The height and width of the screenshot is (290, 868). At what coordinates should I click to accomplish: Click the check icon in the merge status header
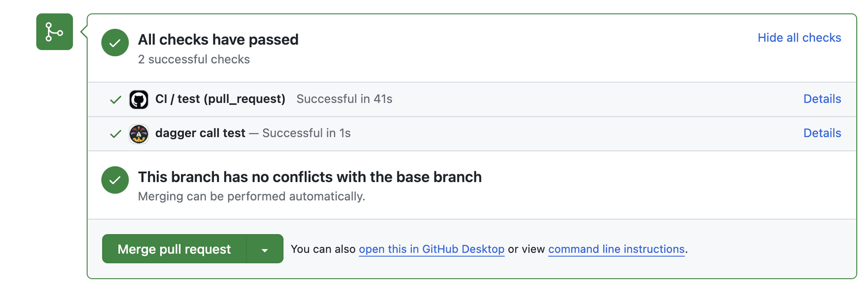[115, 42]
